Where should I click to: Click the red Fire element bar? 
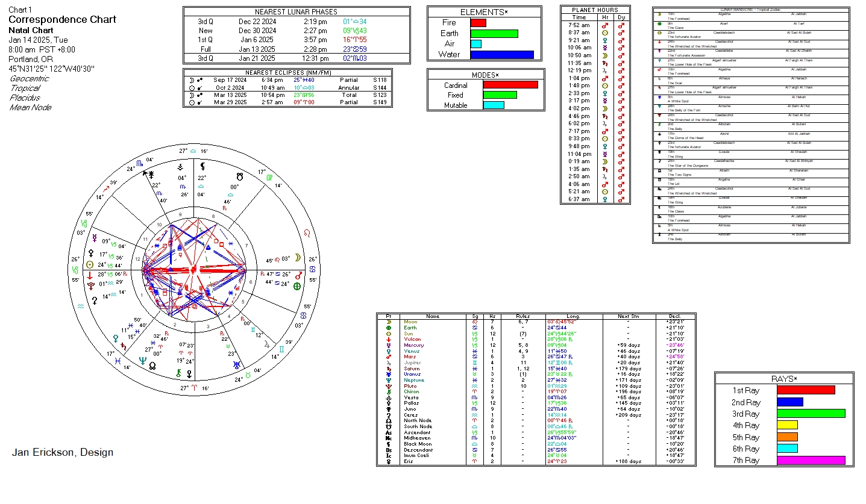(x=478, y=23)
